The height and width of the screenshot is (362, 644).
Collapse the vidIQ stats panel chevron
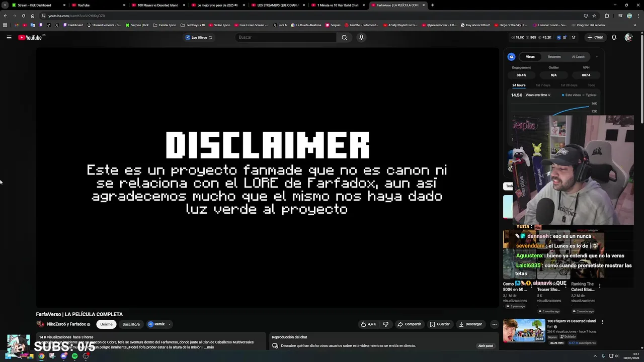tap(597, 57)
